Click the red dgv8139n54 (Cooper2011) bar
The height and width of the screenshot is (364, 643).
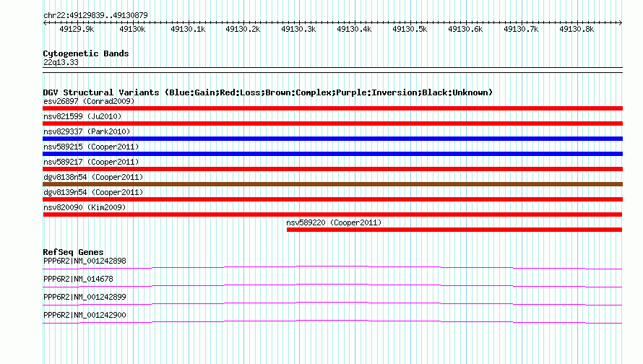(332, 199)
